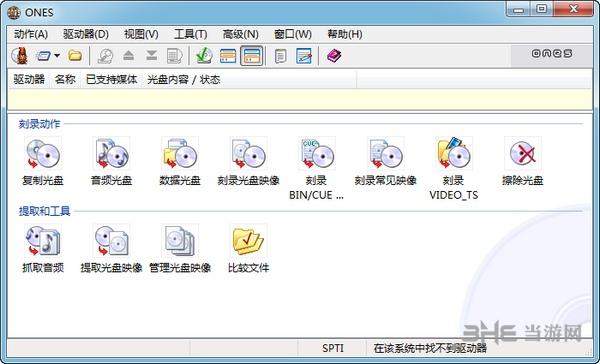Open the 动作(A) menu
Image resolution: width=600 pixels, height=364 pixels.
[x=31, y=34]
